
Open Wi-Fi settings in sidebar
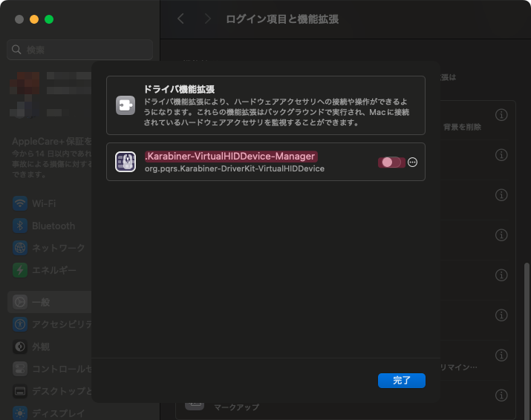50,203
